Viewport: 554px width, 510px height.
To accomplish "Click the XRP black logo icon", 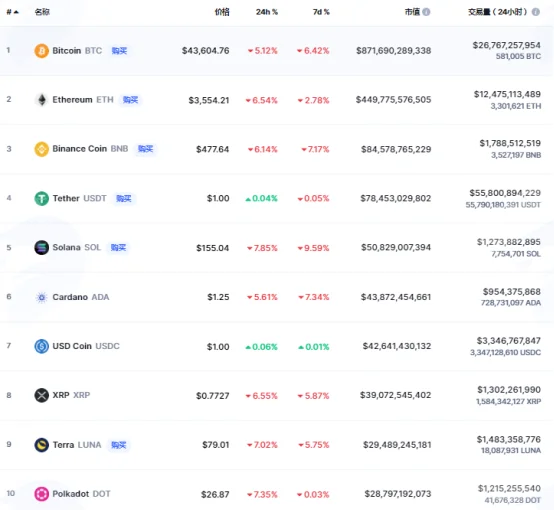I will 41,395.
